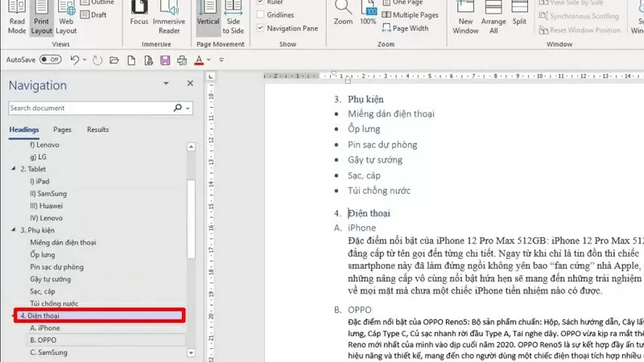Toggle the Ruler checkbox
Screen dimensions: 644x362
coord(260,2)
